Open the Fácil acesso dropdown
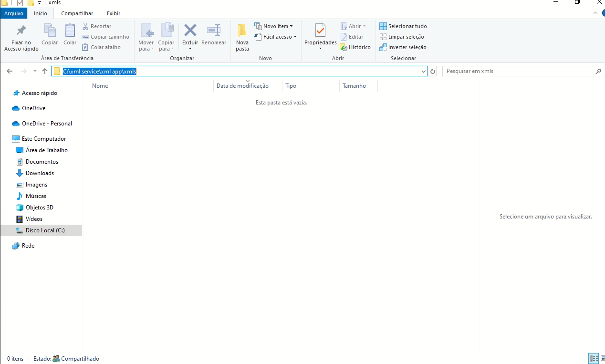The image size is (605, 364). click(276, 37)
